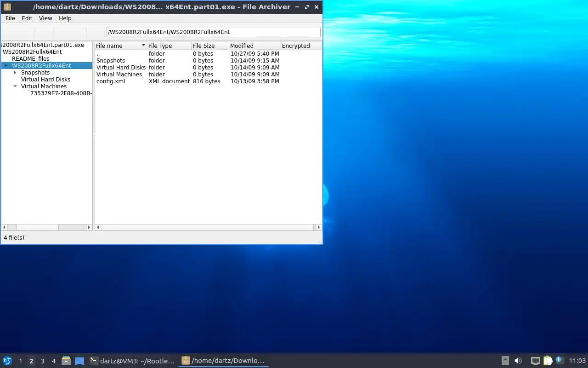The height and width of the screenshot is (368, 588).
Task: Click tree pane scrollbar right arrow
Action: (89, 227)
